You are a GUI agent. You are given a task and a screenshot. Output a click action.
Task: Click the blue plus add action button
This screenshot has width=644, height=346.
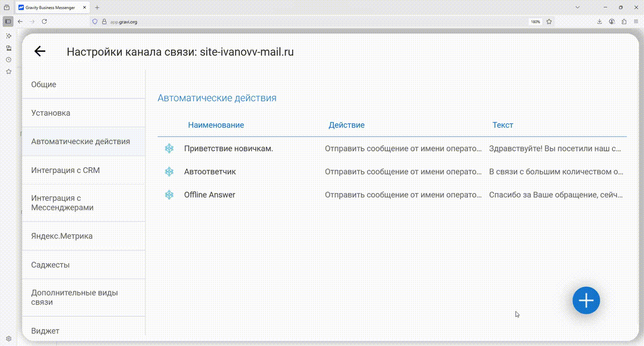586,301
